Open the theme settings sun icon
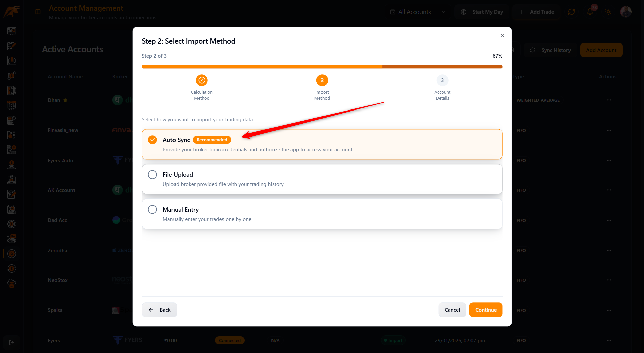Image resolution: width=644 pixels, height=353 pixels. click(608, 11)
